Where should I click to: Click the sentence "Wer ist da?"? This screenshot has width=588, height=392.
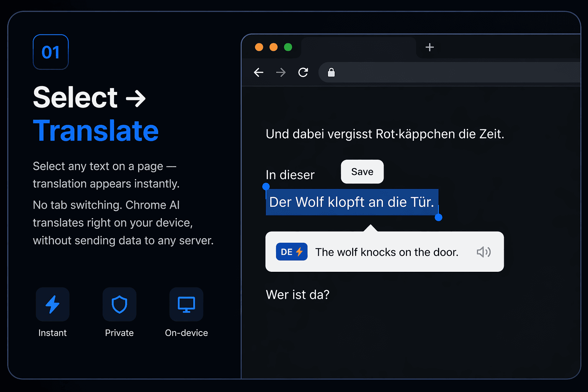297,295
